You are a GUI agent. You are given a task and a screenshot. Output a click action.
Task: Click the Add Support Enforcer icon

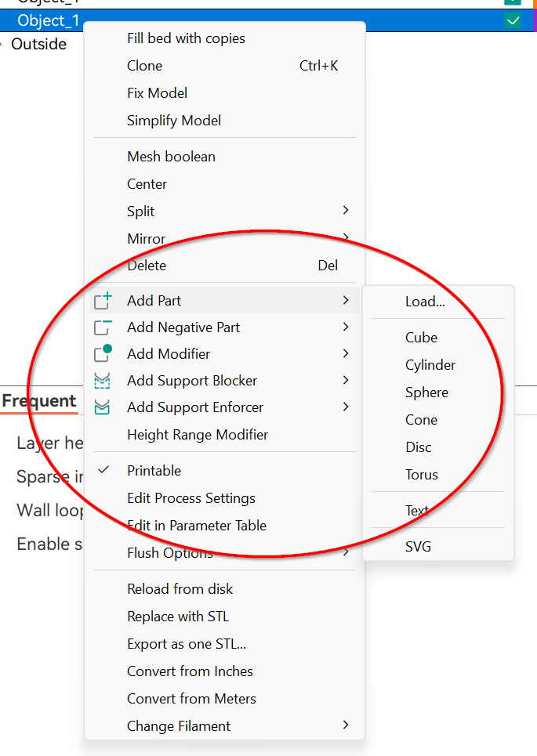tap(102, 407)
